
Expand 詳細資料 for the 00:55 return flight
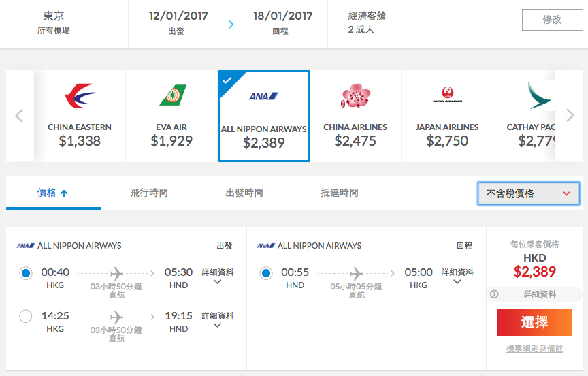457,276
